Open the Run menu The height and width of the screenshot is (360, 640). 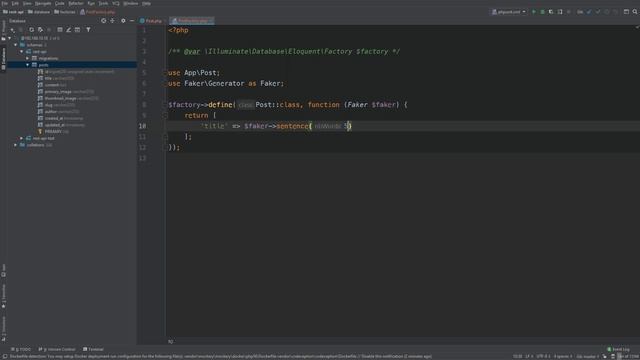pos(91,3)
